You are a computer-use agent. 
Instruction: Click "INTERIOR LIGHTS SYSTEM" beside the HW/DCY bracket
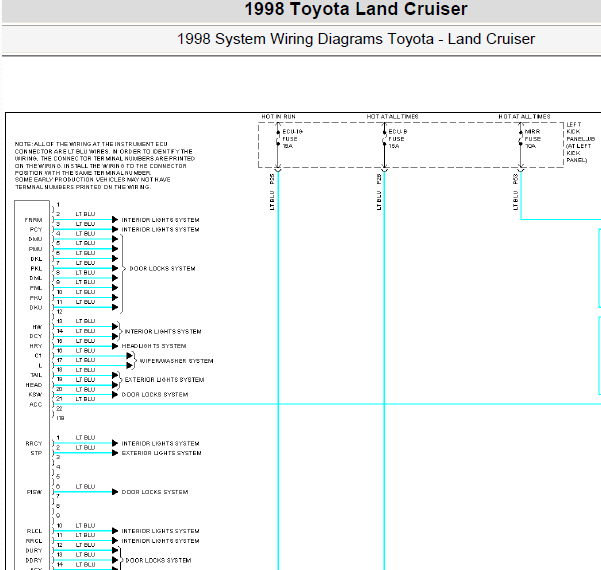click(x=163, y=332)
